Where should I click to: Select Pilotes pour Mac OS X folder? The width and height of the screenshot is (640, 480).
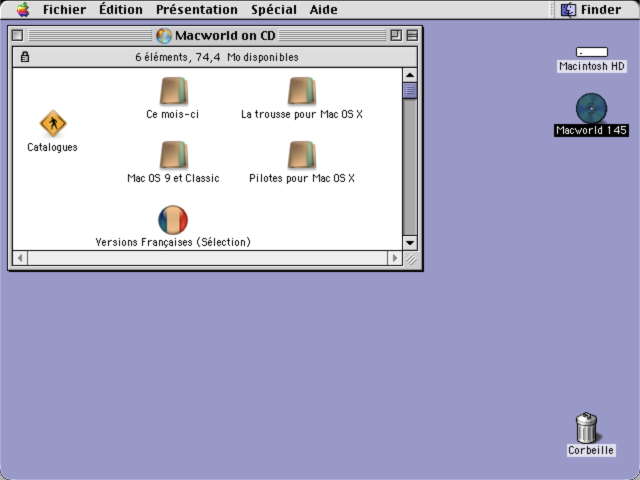point(302,155)
